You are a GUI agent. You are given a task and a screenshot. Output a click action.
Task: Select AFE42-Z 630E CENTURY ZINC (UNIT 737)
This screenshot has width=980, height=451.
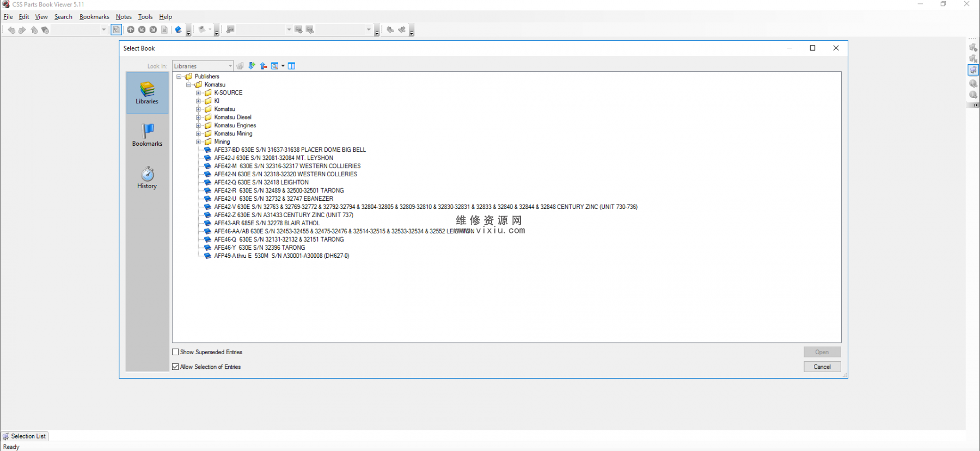pos(284,215)
